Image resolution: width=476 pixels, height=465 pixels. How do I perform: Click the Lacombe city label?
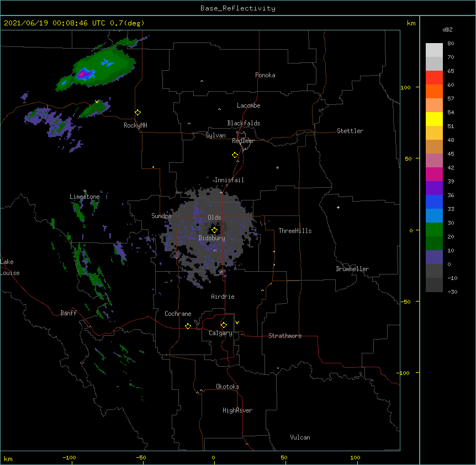click(x=248, y=105)
